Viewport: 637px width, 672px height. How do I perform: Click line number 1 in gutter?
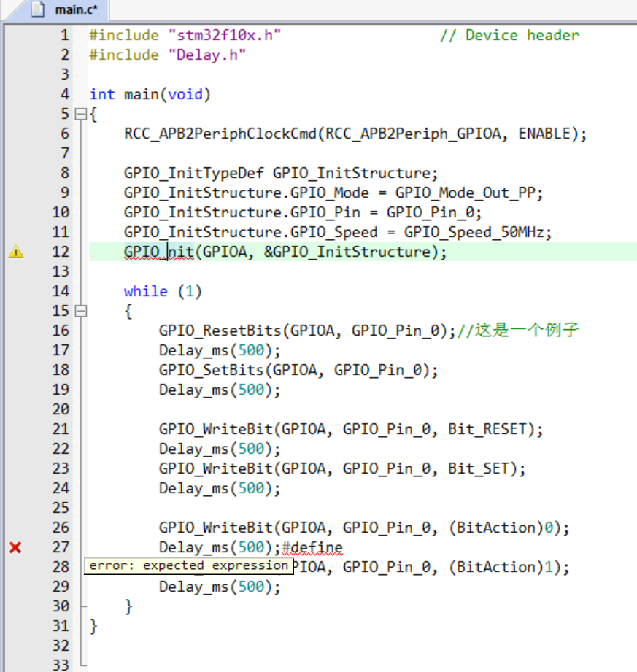[64, 35]
